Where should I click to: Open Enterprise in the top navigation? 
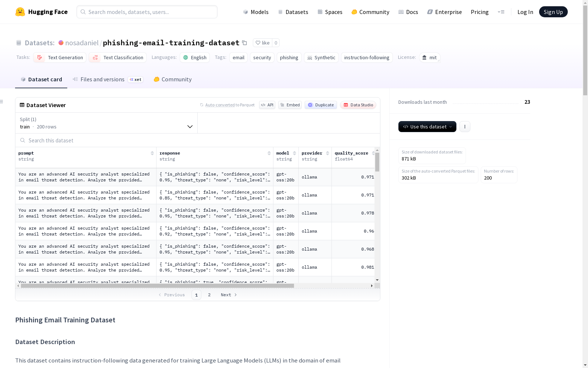click(x=444, y=12)
